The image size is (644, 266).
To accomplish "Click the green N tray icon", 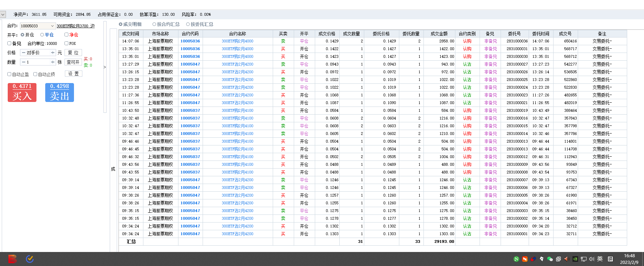I will 516,259.
